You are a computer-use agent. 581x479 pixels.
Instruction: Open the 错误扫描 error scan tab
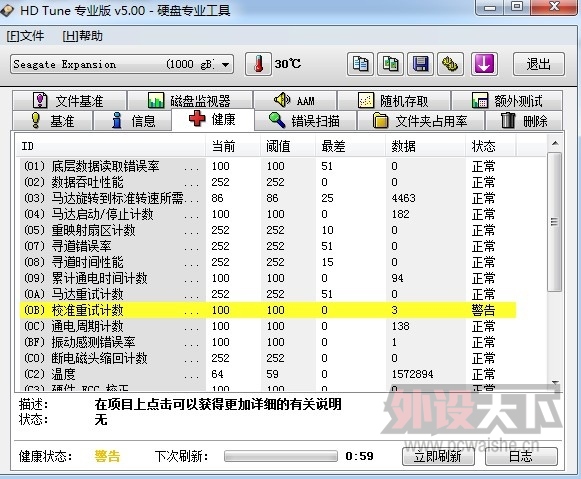[x=305, y=121]
